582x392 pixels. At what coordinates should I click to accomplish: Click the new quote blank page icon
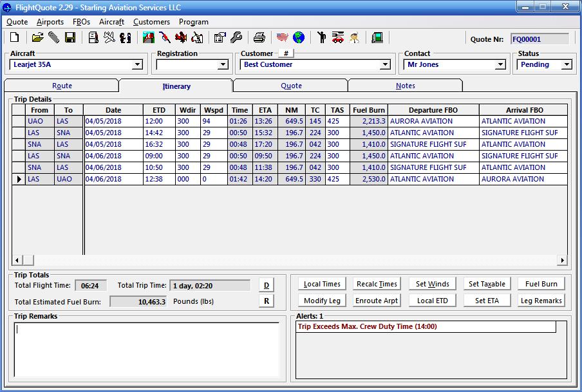[15, 38]
